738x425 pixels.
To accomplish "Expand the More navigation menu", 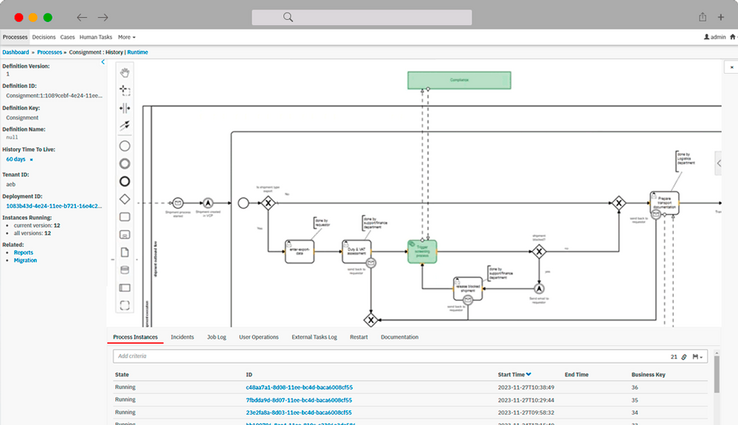I will coord(126,37).
